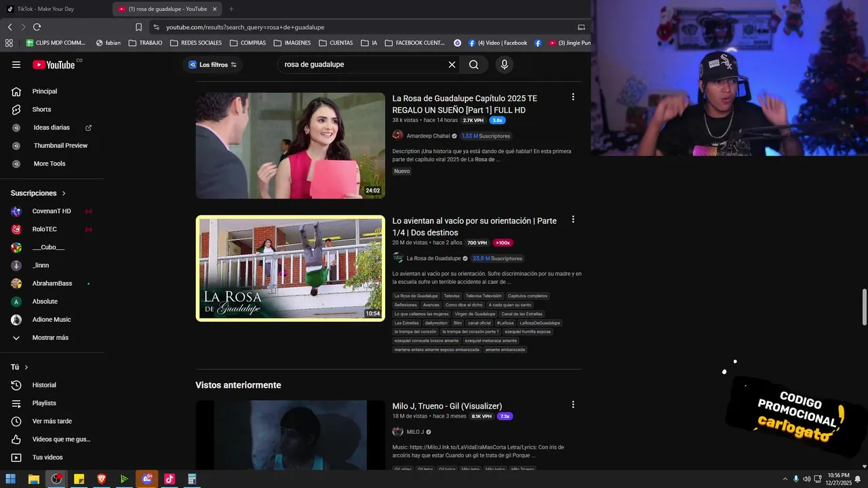868x488 pixels.
Task: Go to YouTube home via the logo
Action: (x=54, y=64)
